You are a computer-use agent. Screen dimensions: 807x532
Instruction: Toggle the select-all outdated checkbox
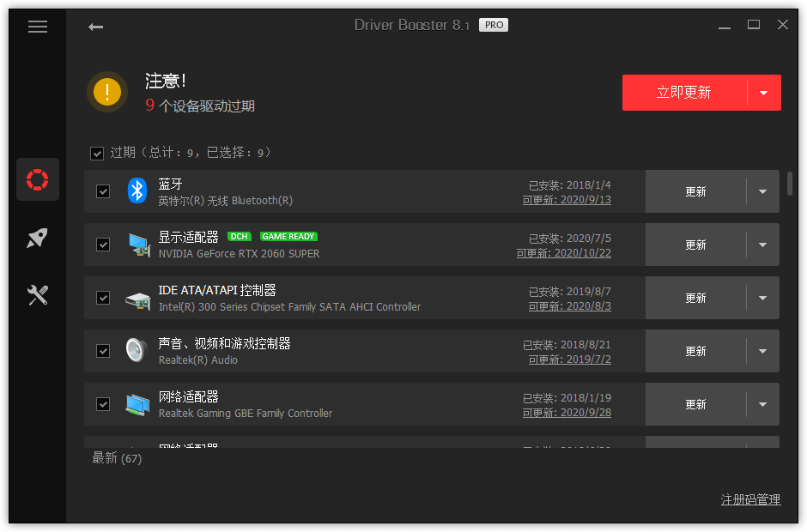97,154
